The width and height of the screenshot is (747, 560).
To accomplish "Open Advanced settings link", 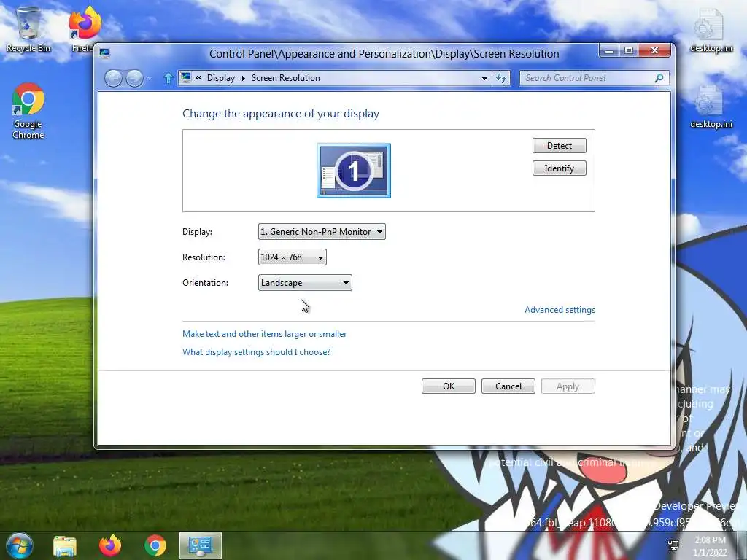I will (x=560, y=310).
